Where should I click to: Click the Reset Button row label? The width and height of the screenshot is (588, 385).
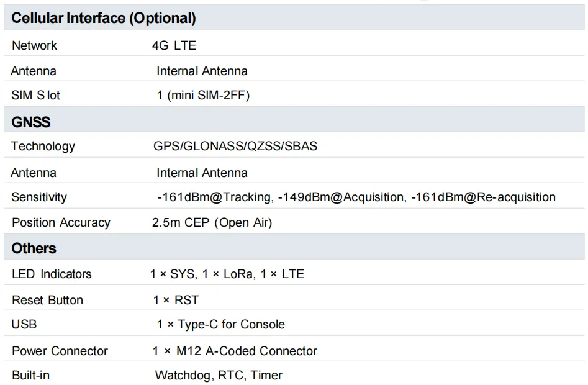point(48,300)
